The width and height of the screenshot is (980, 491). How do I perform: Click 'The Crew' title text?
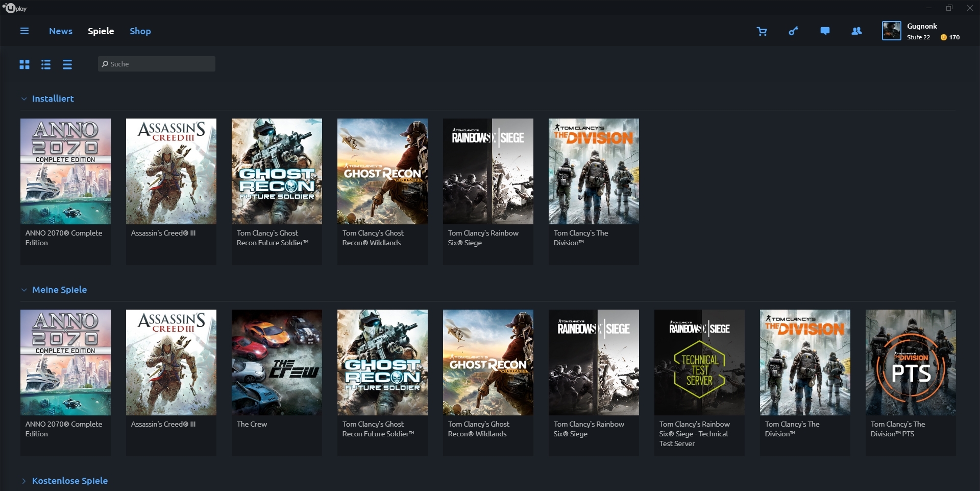pyautogui.click(x=252, y=424)
